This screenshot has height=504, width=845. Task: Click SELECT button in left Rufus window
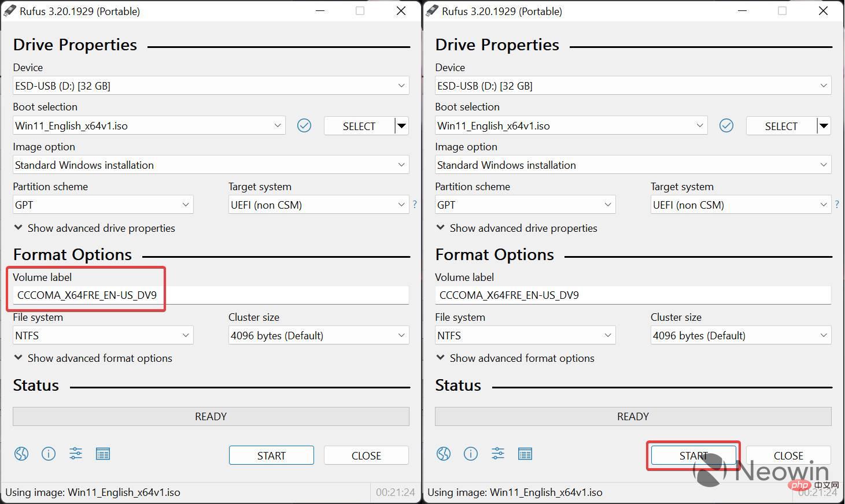(x=359, y=126)
